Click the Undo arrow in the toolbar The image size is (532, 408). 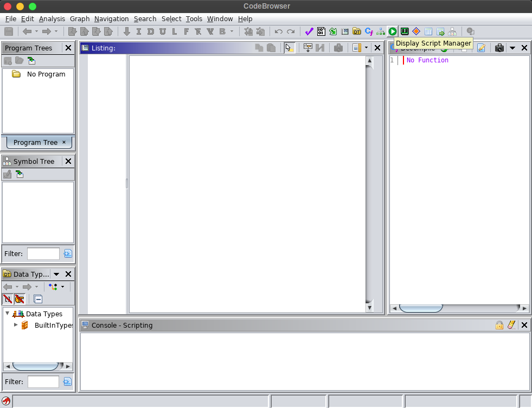[x=279, y=31]
